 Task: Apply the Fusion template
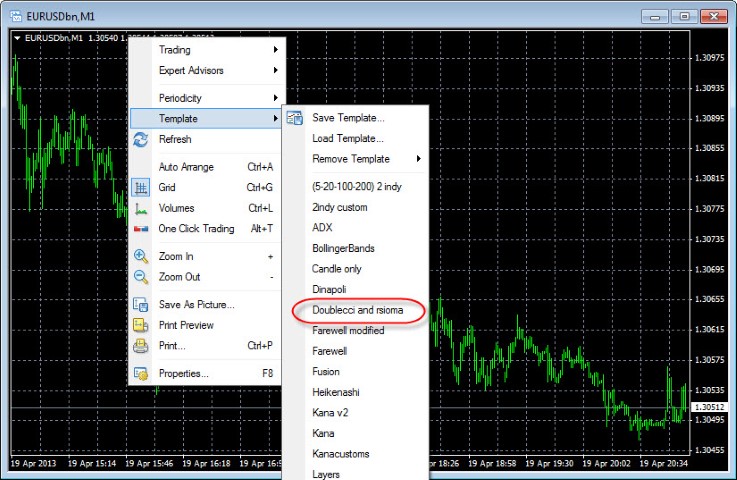355,372
